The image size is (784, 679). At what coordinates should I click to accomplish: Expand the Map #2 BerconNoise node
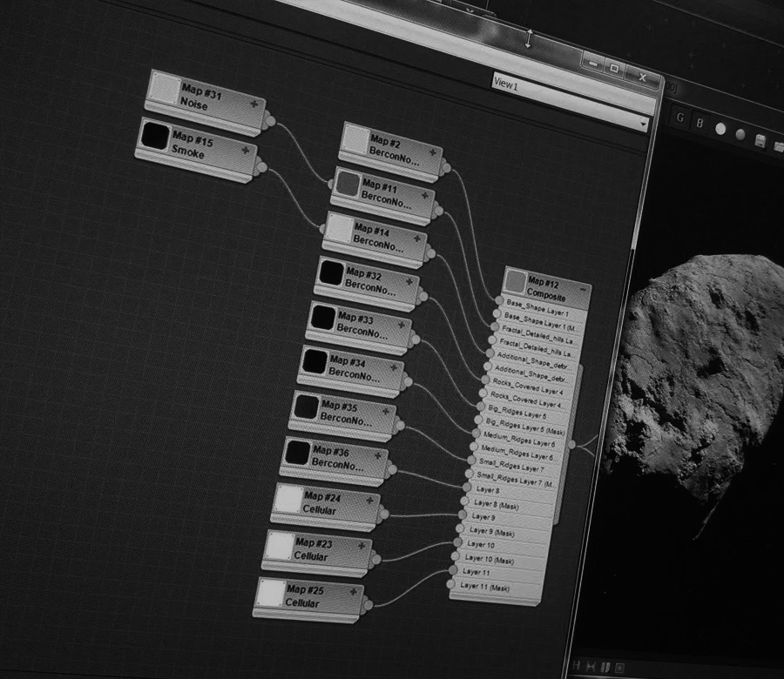(432, 151)
